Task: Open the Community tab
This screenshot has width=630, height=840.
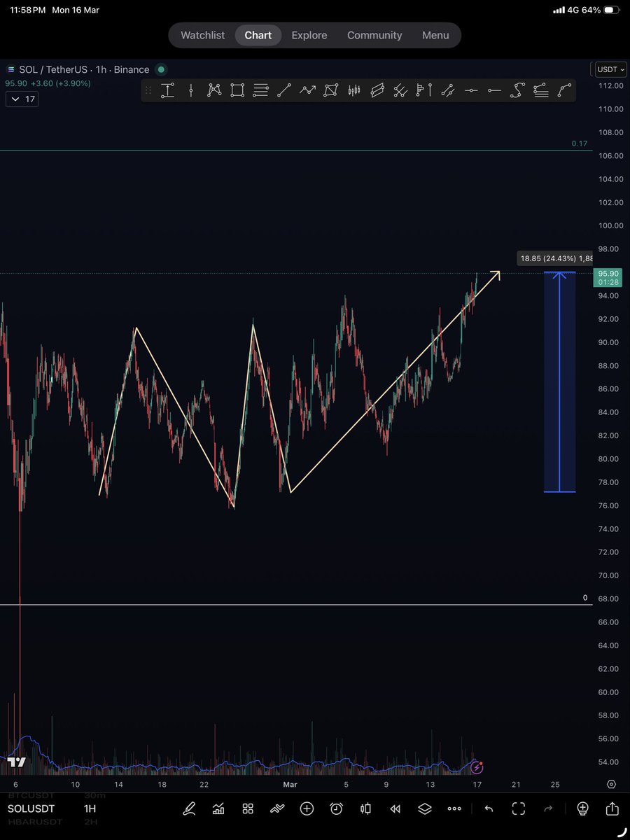Action: 374,35
